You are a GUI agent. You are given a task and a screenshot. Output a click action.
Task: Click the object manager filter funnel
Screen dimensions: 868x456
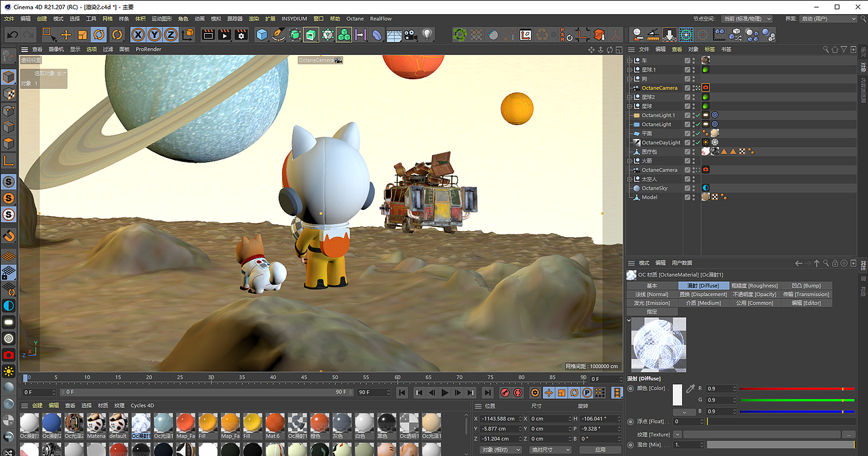point(844,49)
